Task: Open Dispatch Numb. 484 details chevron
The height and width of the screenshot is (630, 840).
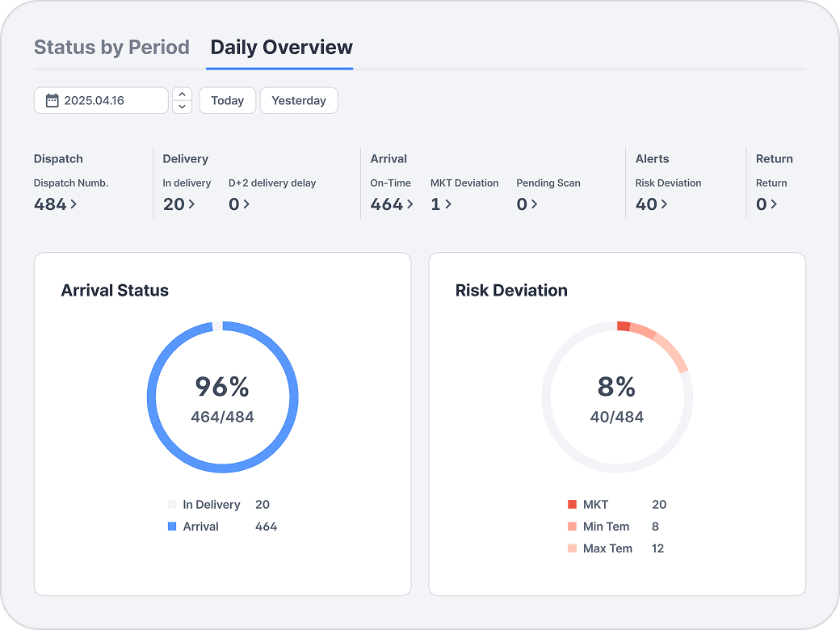Action: click(x=74, y=204)
